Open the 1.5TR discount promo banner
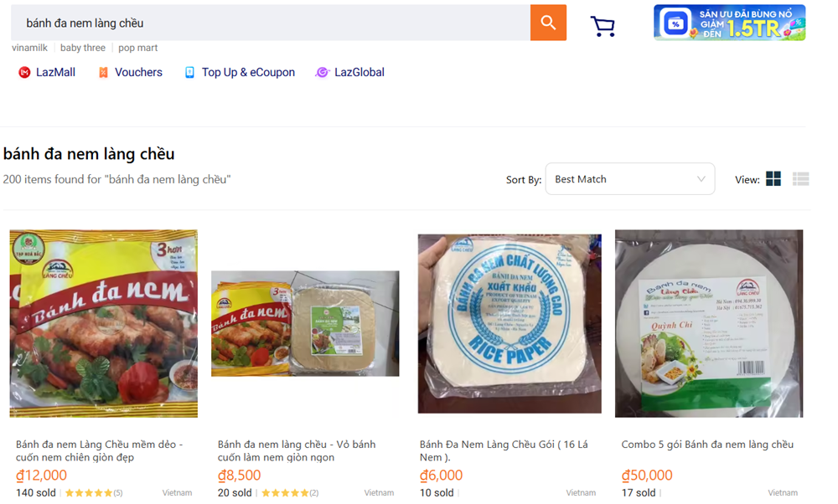Viewport: 838px width, 504px height. pyautogui.click(x=729, y=23)
